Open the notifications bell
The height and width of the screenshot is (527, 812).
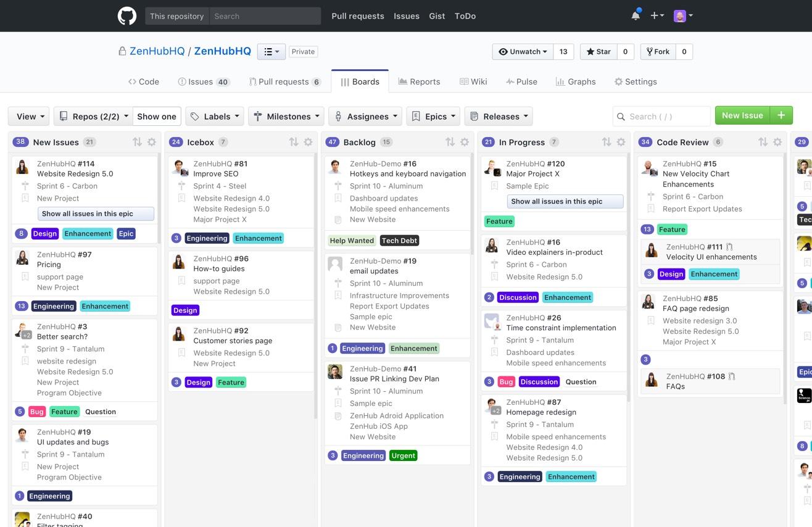click(636, 15)
